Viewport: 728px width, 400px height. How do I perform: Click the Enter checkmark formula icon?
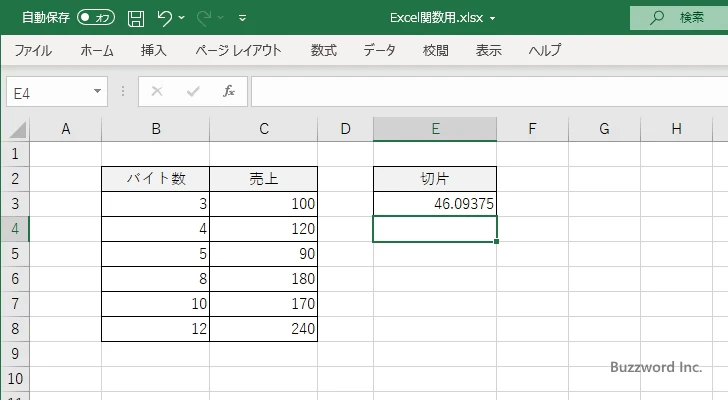pyautogui.click(x=193, y=91)
